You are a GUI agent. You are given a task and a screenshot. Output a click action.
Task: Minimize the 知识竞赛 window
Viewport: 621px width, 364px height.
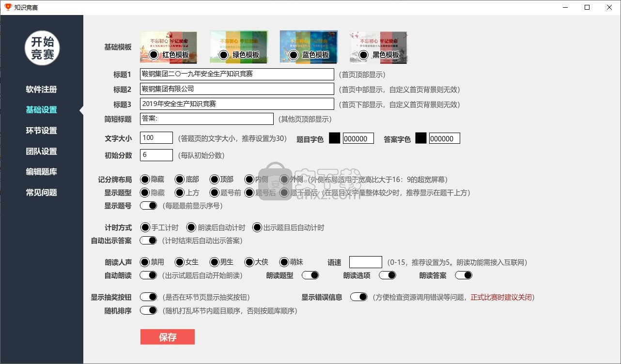point(565,7)
